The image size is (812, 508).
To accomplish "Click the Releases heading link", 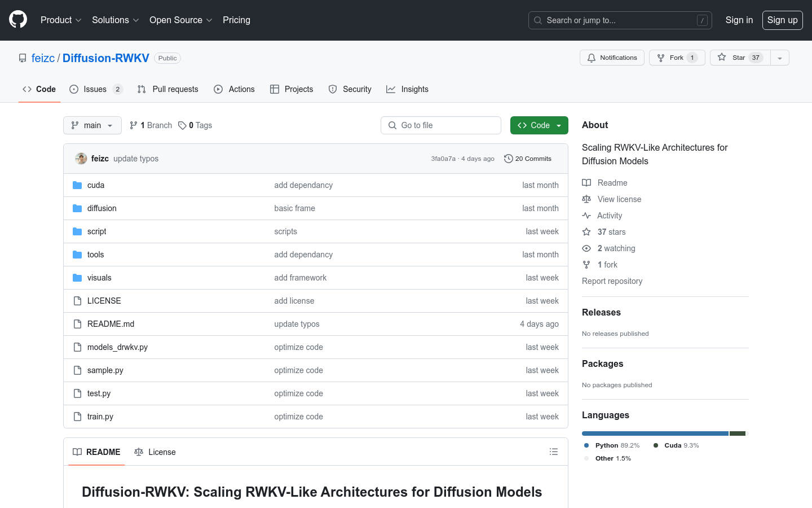I will pos(601,312).
